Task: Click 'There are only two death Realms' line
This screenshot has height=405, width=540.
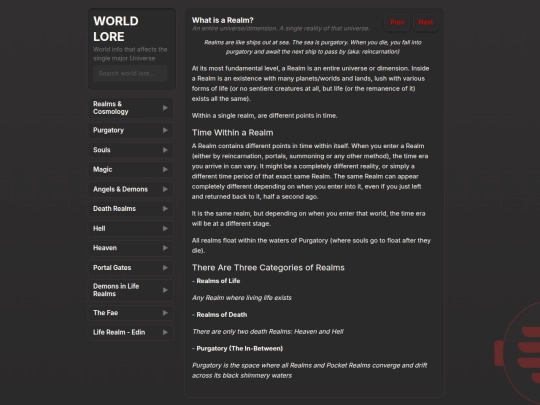Action: (268, 331)
